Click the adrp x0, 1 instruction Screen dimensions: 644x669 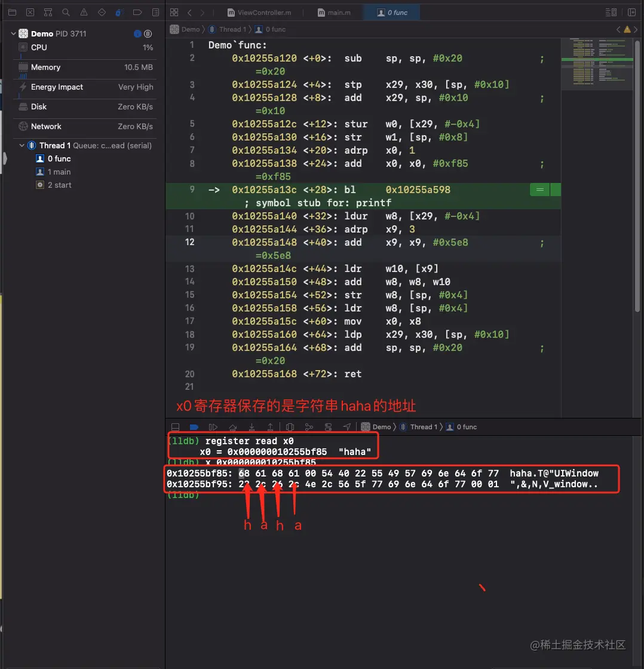point(379,150)
